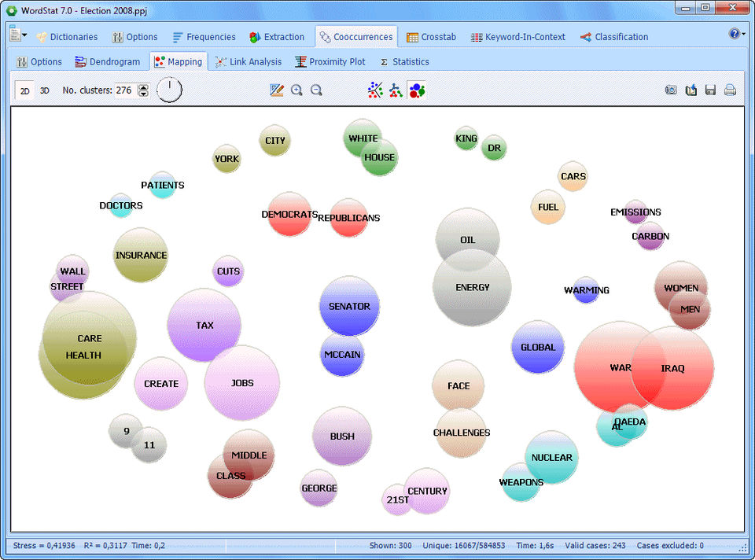Screen dimensions: 755x560
Task: Click the zoom out magnifier icon
Action: pyautogui.click(x=316, y=90)
